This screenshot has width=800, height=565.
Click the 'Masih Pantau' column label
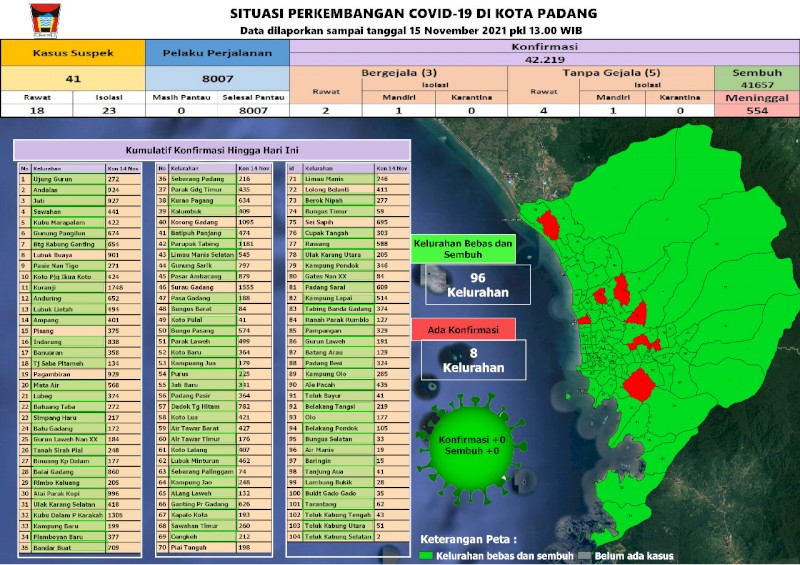(182, 97)
